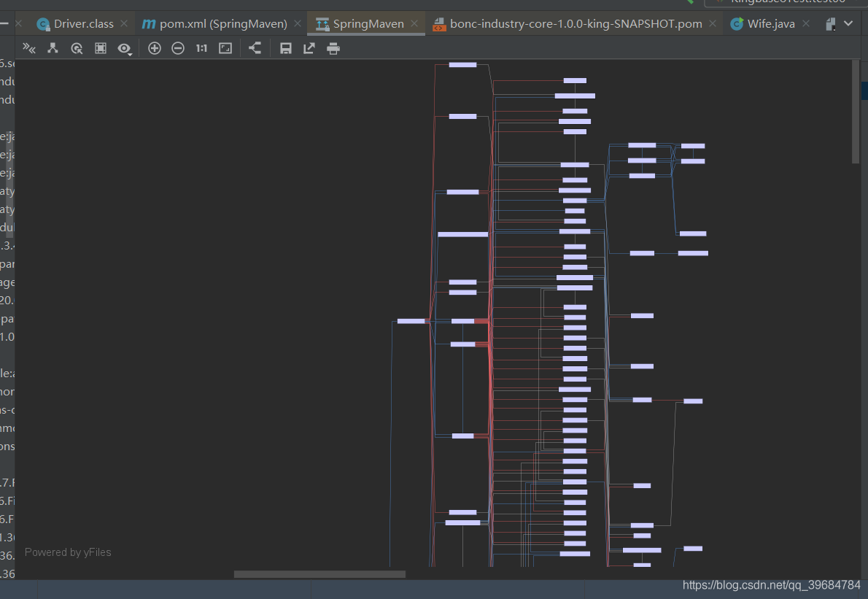Export the diagram to file
This screenshot has width=868, height=599.
(x=309, y=49)
